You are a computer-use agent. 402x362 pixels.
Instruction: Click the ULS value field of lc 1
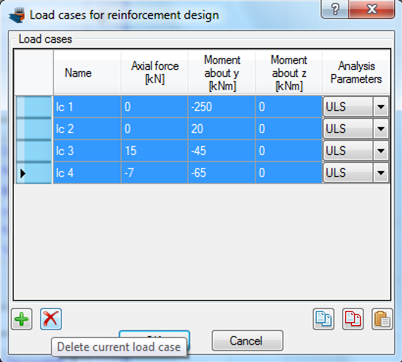[x=348, y=107]
